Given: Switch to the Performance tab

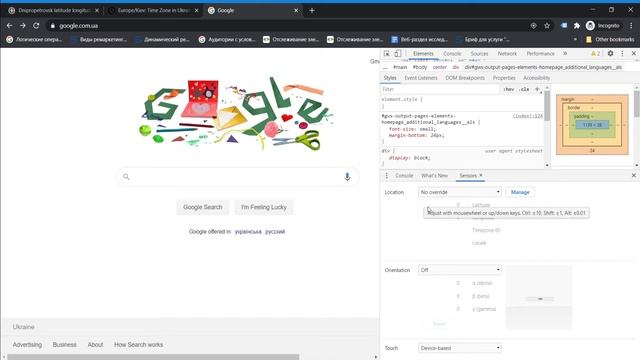Looking at the screenshot, I should pyautogui.click(x=540, y=53).
